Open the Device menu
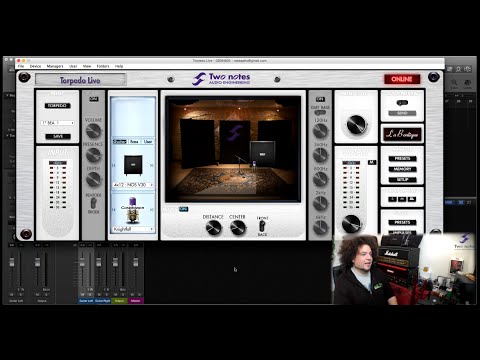The width and height of the screenshot is (480, 360). click(35, 66)
